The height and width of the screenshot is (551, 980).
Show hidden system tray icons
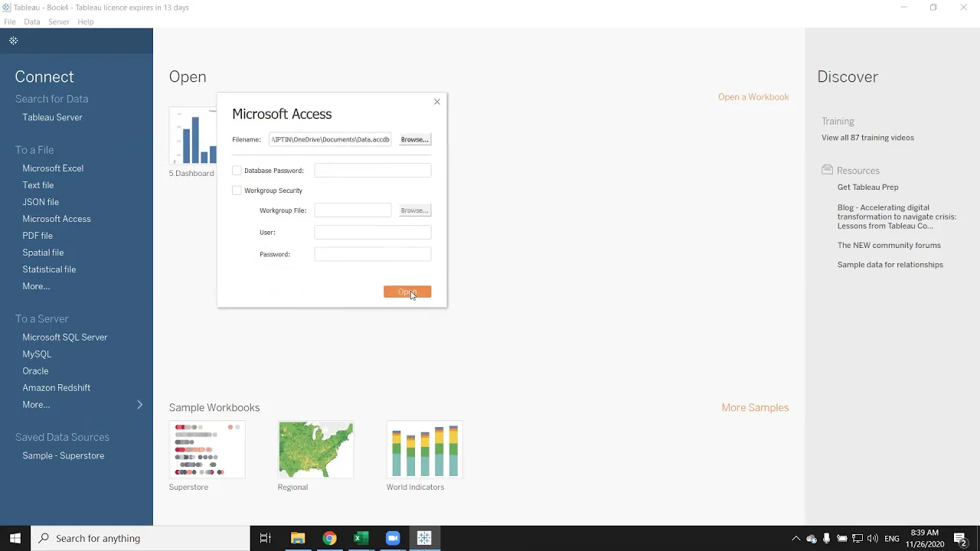click(x=795, y=539)
